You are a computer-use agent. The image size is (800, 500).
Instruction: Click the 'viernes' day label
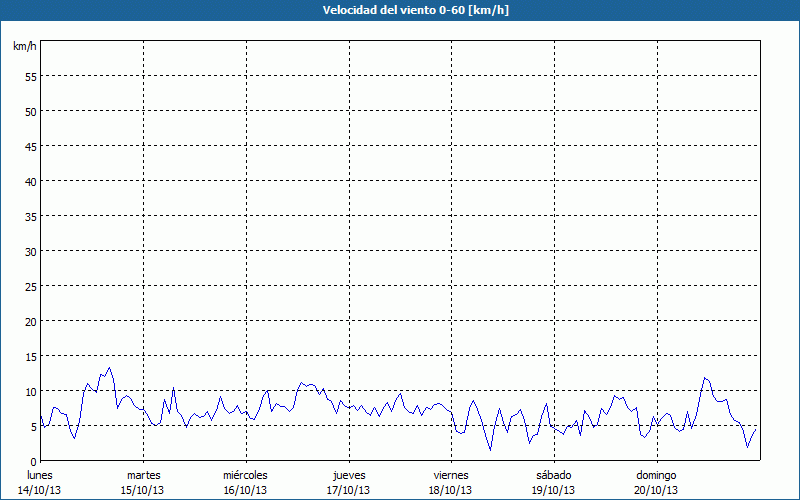coord(450,475)
